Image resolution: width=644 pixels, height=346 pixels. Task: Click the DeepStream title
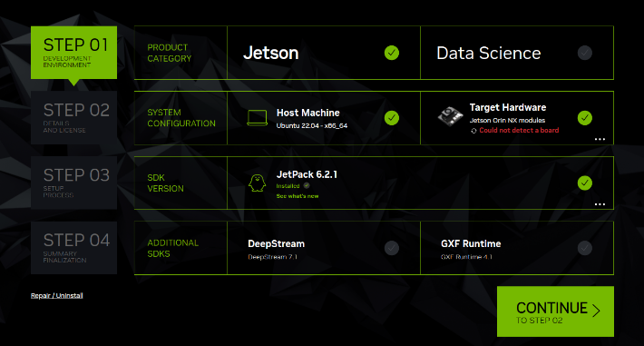coord(276,243)
